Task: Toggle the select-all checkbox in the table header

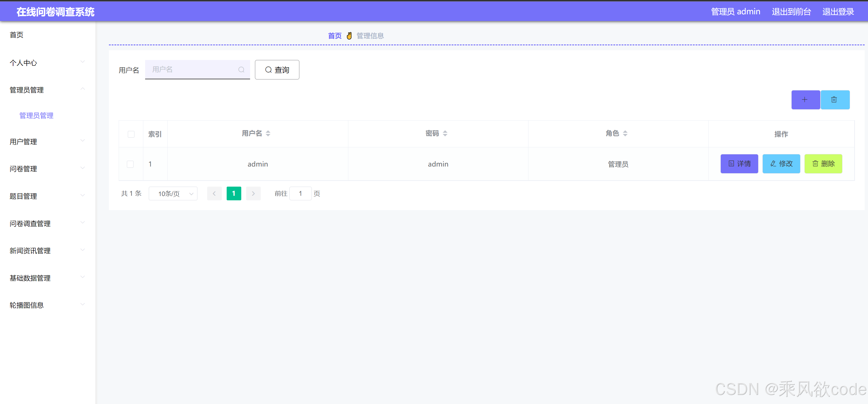Action: click(131, 134)
